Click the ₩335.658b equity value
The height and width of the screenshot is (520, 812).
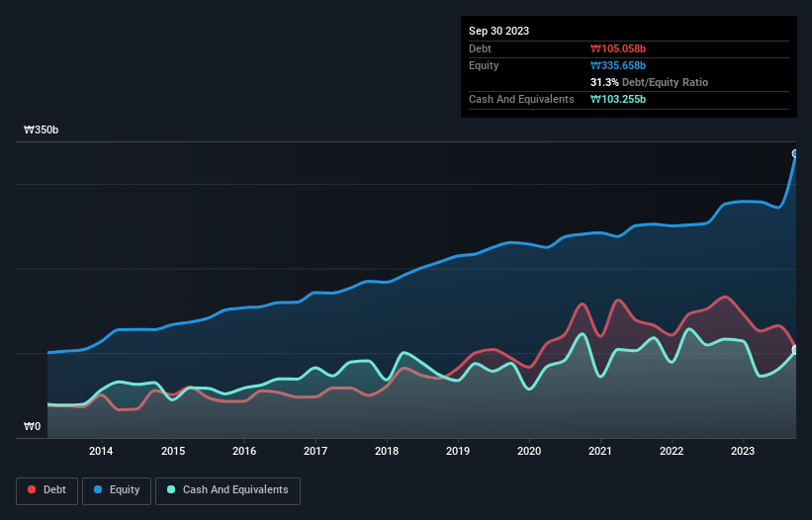[x=618, y=65]
